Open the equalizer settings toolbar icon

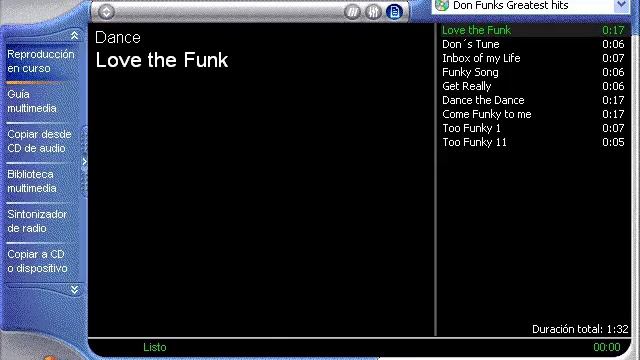(373, 12)
